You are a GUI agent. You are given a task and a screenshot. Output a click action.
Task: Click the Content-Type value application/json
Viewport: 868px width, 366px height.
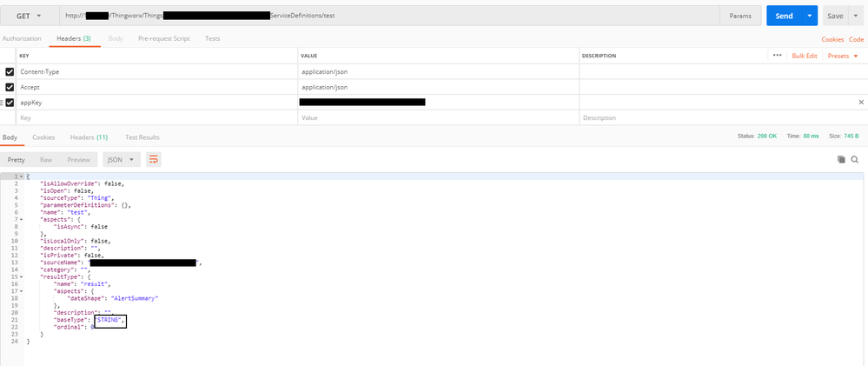pyautogui.click(x=324, y=72)
